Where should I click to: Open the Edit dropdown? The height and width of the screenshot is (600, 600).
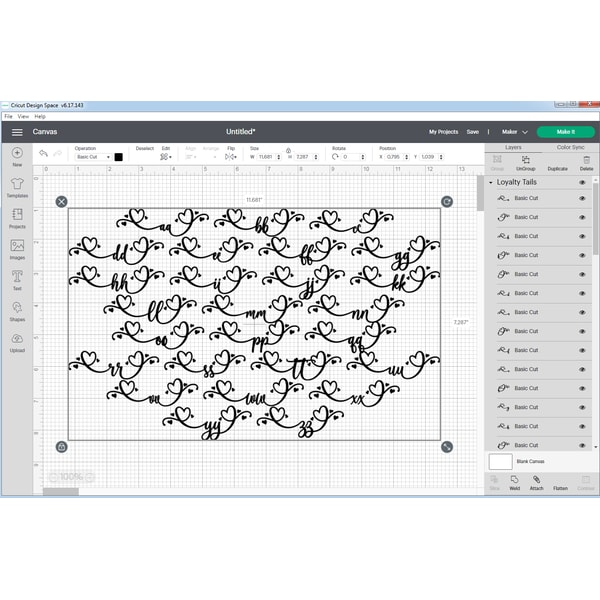165,157
